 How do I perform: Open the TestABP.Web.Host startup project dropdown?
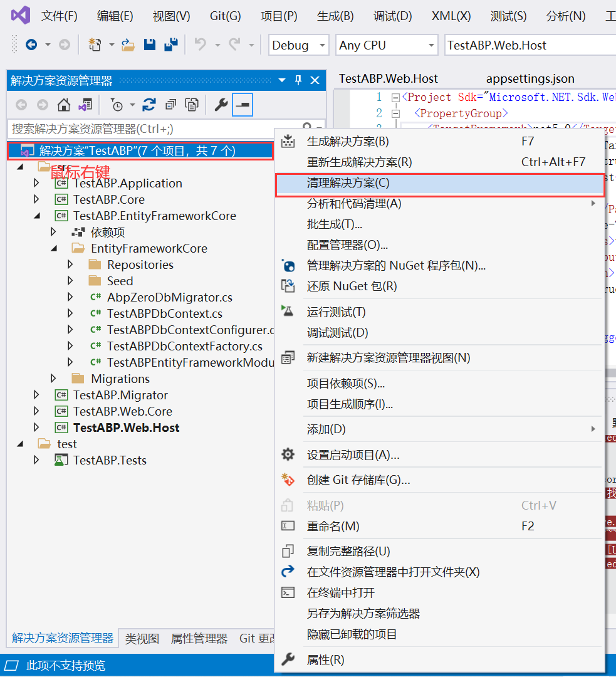click(530, 45)
